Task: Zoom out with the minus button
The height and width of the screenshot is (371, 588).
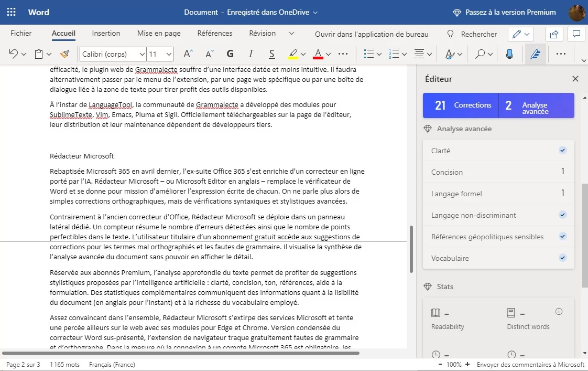Action: click(x=440, y=365)
